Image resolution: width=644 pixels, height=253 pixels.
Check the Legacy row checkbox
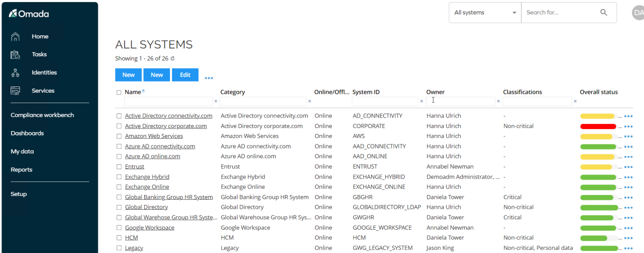pyautogui.click(x=119, y=248)
